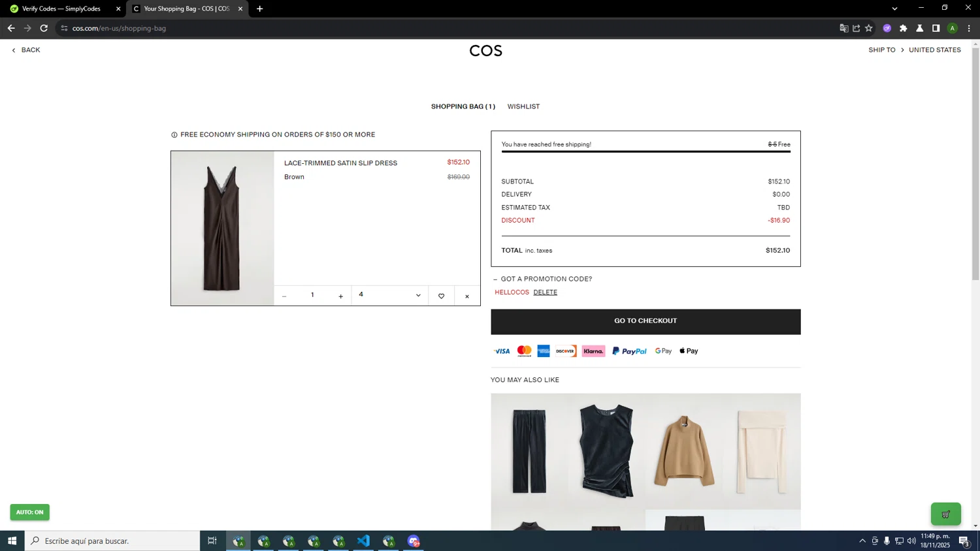Viewport: 980px width, 551px height.
Task: Click the address bar URL
Action: click(119, 28)
